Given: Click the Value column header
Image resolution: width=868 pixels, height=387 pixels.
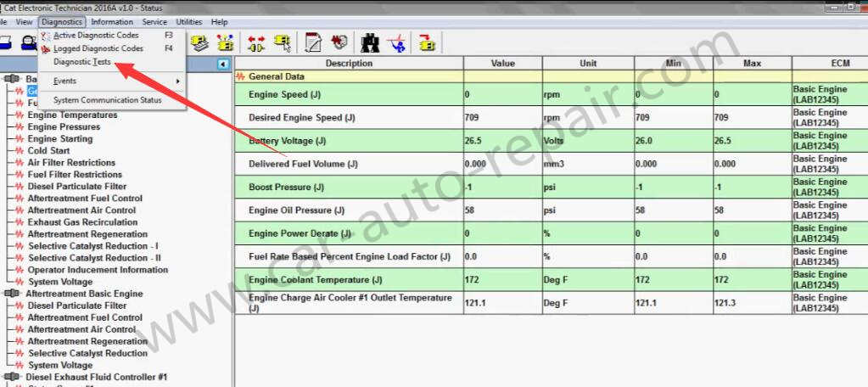Looking at the screenshot, I should pos(502,63).
